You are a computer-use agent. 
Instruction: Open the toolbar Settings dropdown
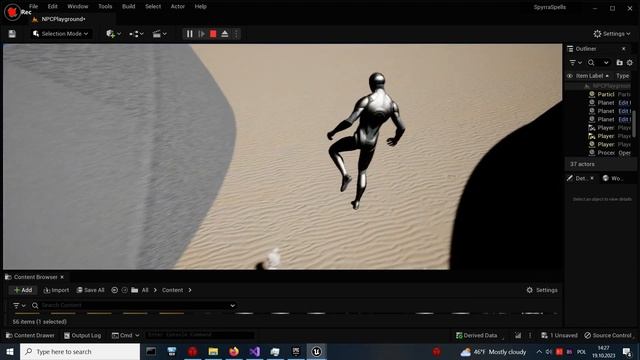pyautogui.click(x=611, y=34)
